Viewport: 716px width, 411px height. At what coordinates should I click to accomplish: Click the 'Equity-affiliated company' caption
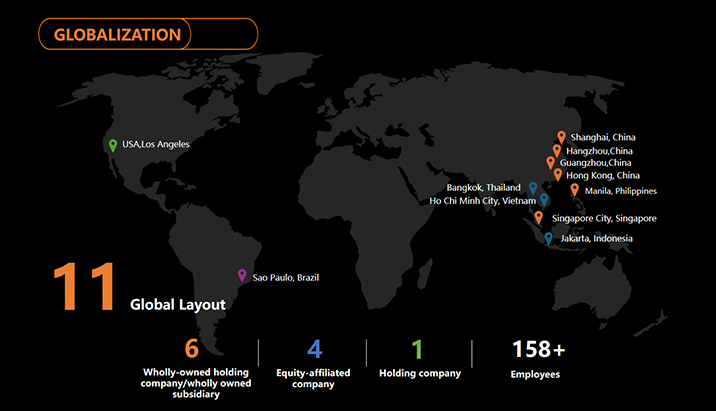click(x=313, y=378)
